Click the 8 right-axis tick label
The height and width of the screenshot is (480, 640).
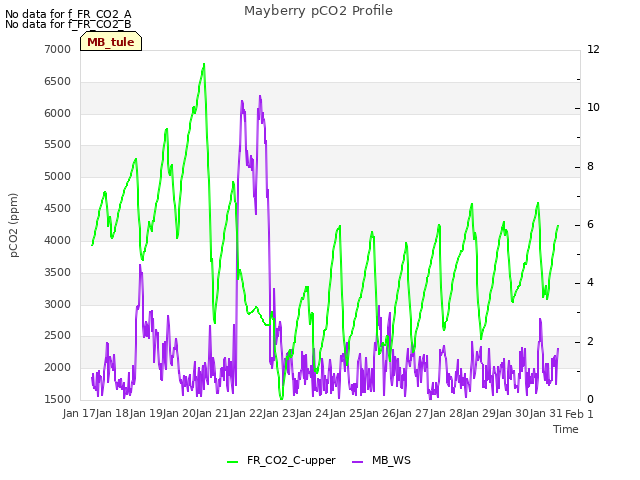[590, 167]
